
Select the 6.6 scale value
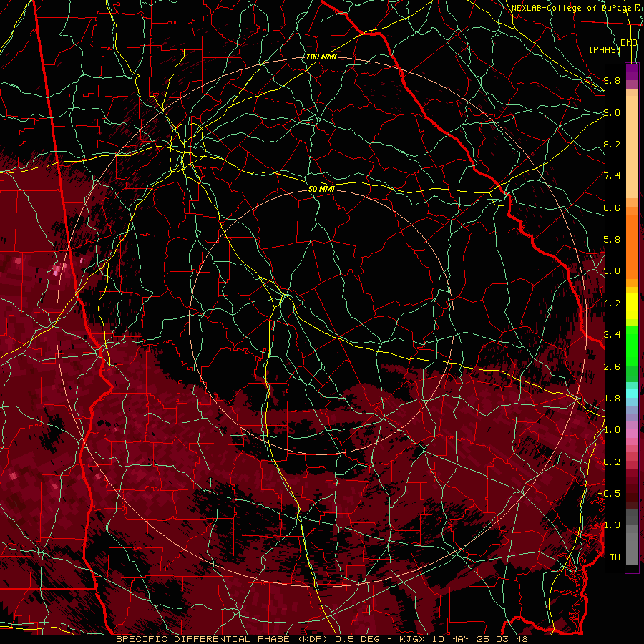612,208
